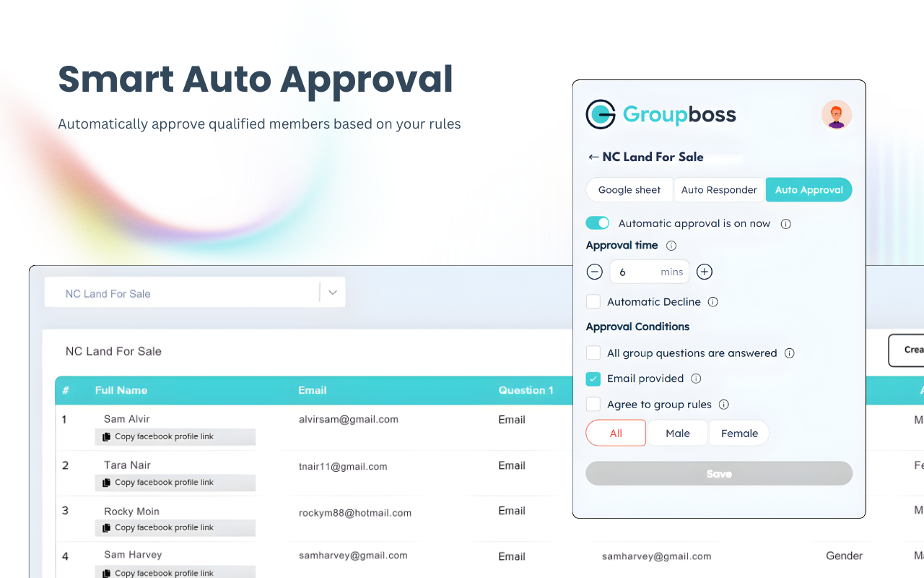The width and height of the screenshot is (924, 578).
Task: Switch to the Auto Approval tab
Action: tap(809, 190)
